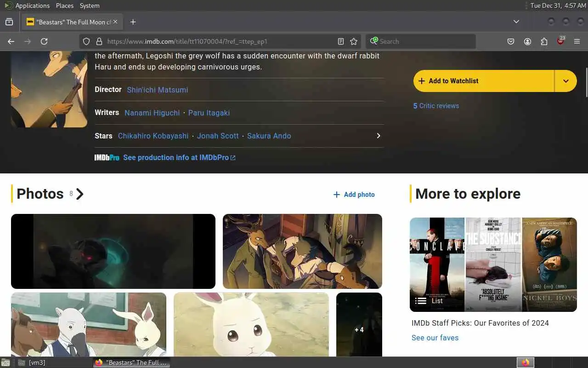Switch to the Beastars browser tab
This screenshot has width=588, height=368.
pos(73,22)
